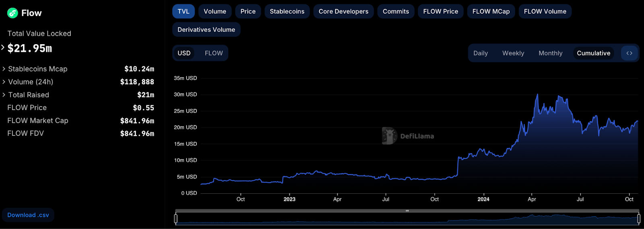Toggle the FLOW MCap chart series
Image resolution: width=644 pixels, height=229 pixels.
click(491, 11)
